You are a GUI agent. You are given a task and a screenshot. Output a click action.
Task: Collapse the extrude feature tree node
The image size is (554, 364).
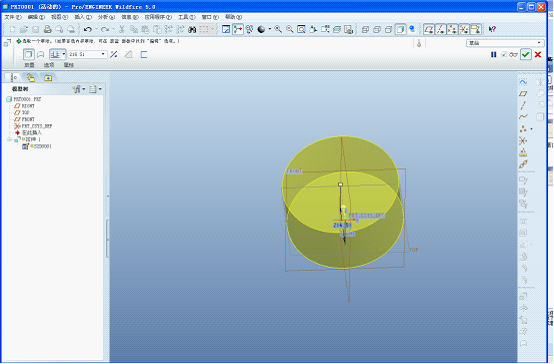pos(10,140)
